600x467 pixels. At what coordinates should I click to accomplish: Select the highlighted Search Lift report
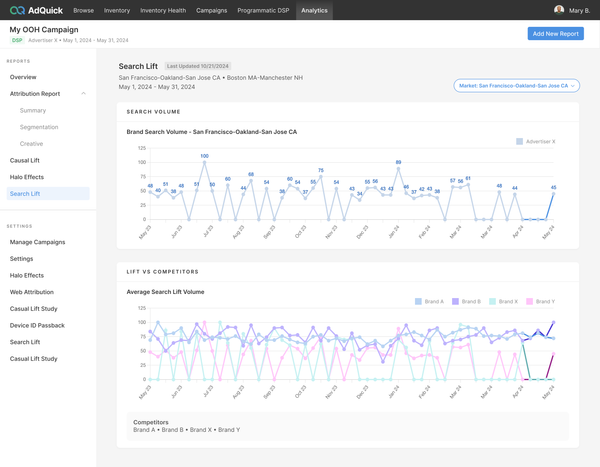coord(48,194)
